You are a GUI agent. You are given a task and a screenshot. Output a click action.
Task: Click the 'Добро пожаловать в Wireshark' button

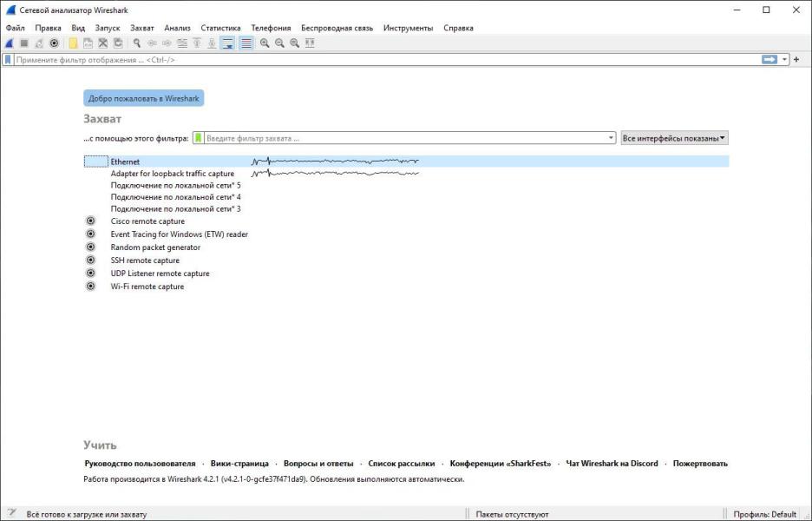pos(143,98)
